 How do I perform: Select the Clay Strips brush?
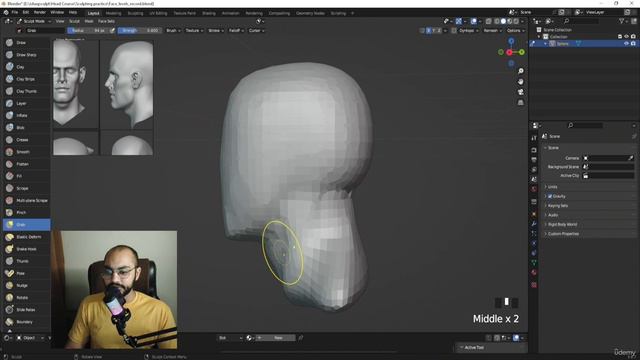(27, 79)
